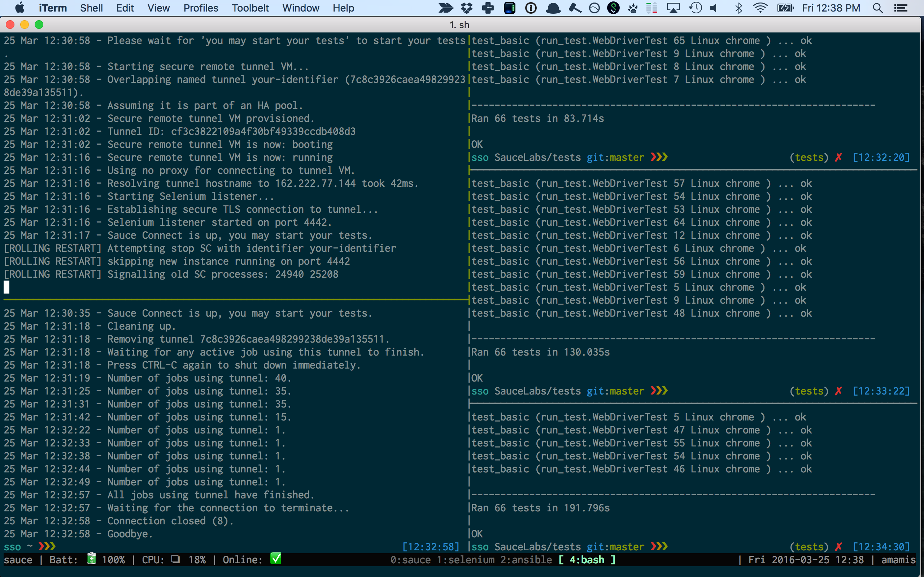Open Spotlight search magnifier
This screenshot has width=924, height=577.
(878, 8)
